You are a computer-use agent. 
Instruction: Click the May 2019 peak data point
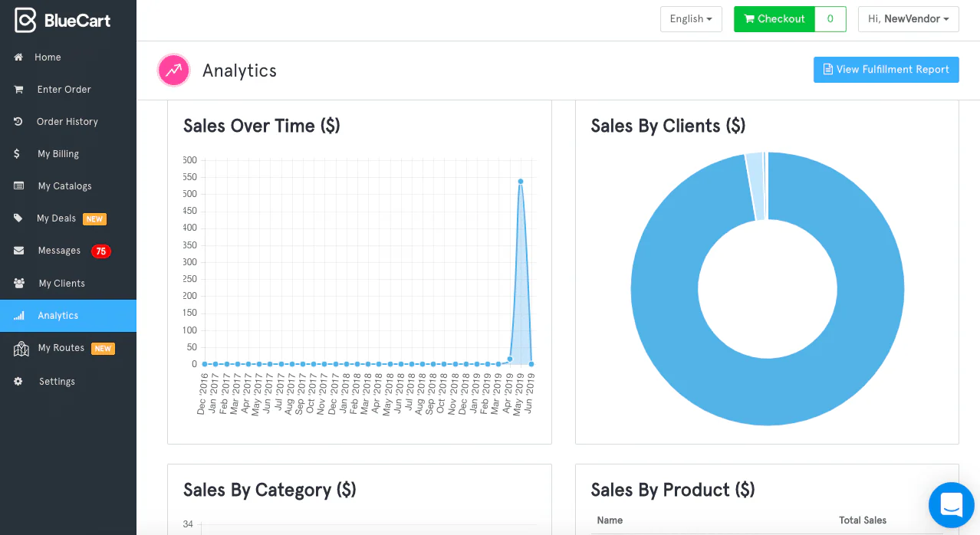(520, 182)
